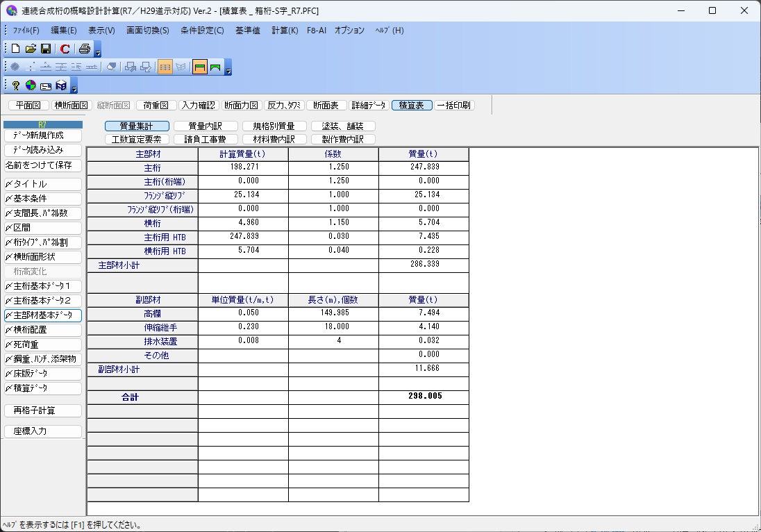Click the タイトル sidebar button

[x=43, y=184]
